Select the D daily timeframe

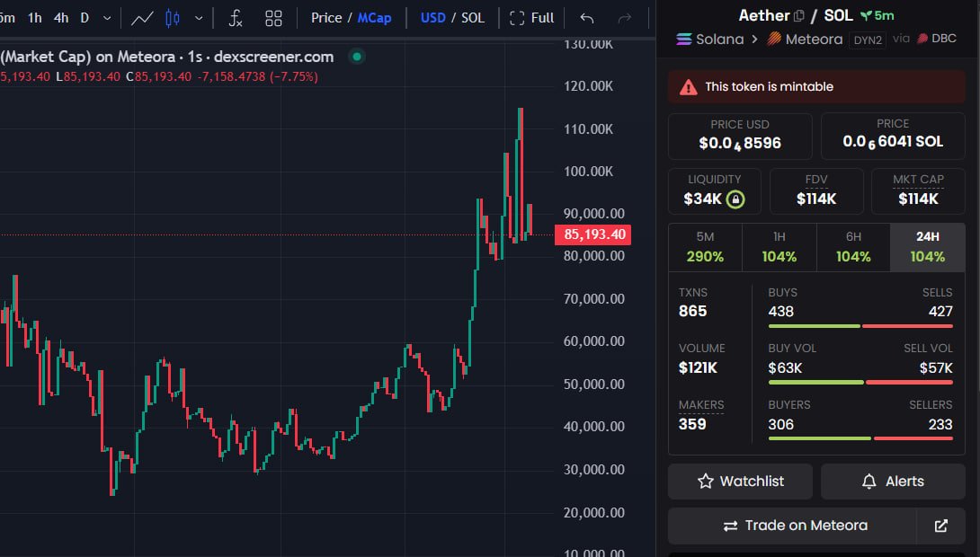pyautogui.click(x=85, y=18)
